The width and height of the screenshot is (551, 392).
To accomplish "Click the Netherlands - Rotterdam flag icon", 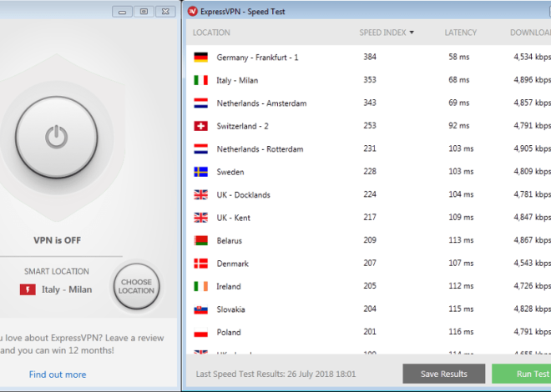I will pyautogui.click(x=201, y=148).
